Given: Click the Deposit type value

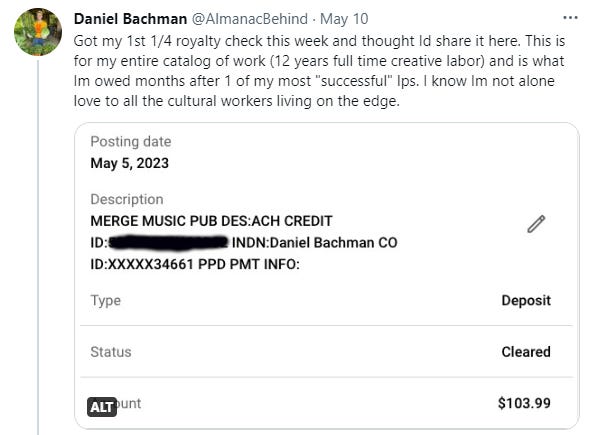Looking at the screenshot, I should coord(526,300).
